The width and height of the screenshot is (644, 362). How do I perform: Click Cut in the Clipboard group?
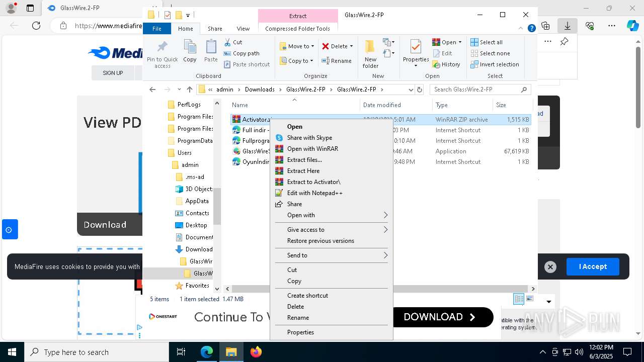(233, 42)
